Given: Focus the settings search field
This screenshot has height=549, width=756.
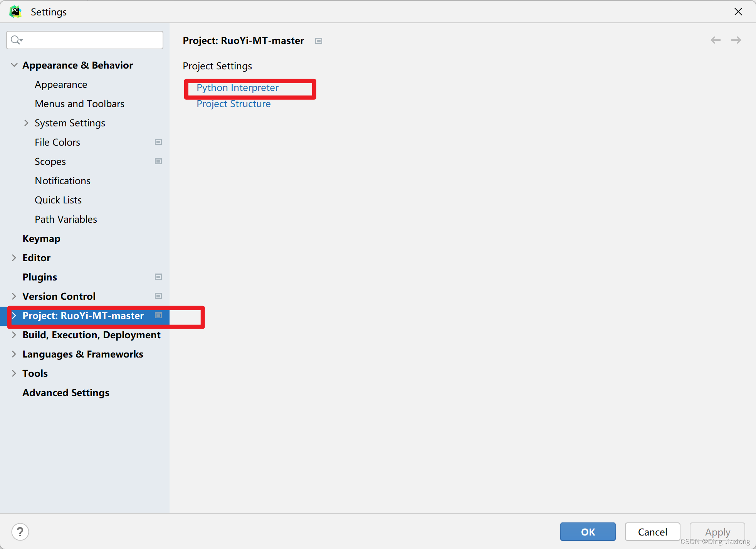Looking at the screenshot, I should [x=85, y=40].
